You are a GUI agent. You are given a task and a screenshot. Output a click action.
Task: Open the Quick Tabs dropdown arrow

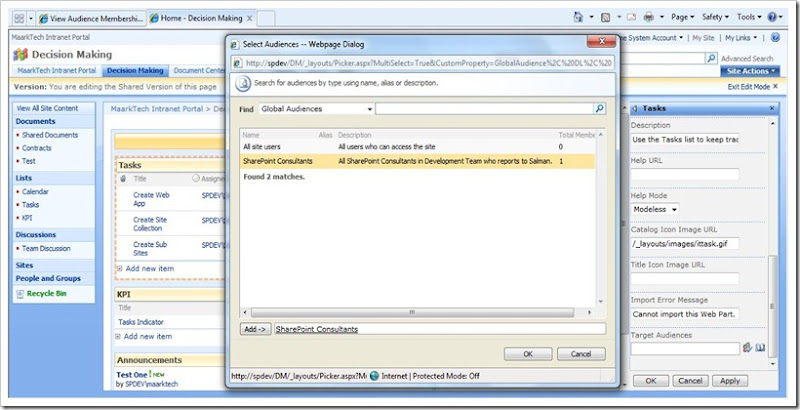point(31,18)
